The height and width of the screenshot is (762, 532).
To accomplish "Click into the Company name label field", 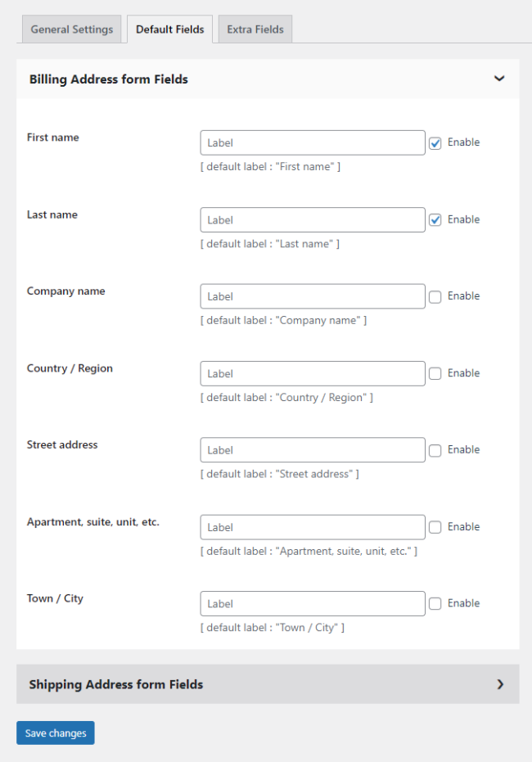I will pyautogui.click(x=313, y=296).
